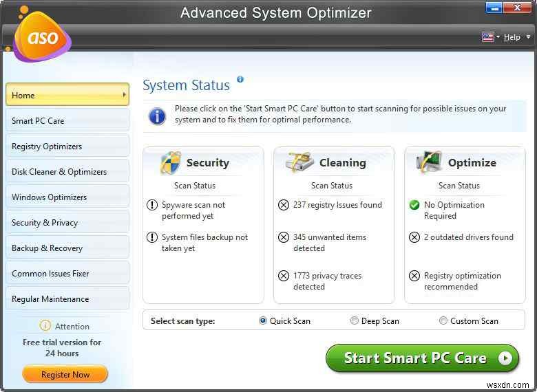Click the Register Now button
This screenshot has height=392, width=537.
point(65,375)
